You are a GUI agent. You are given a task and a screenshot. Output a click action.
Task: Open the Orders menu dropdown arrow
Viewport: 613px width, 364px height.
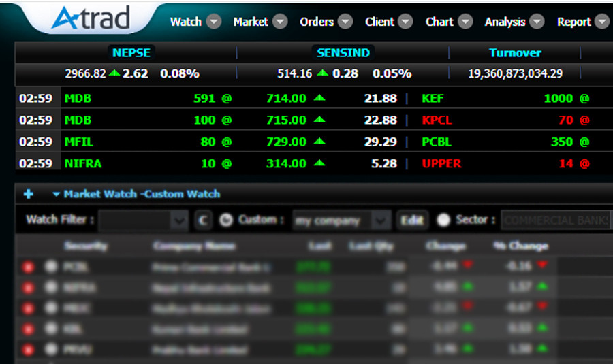coord(345,22)
